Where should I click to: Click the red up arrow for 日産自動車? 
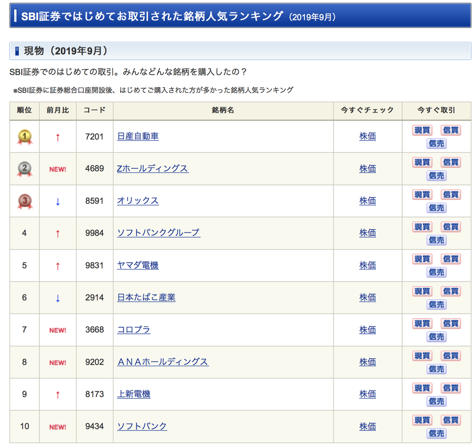(x=58, y=138)
